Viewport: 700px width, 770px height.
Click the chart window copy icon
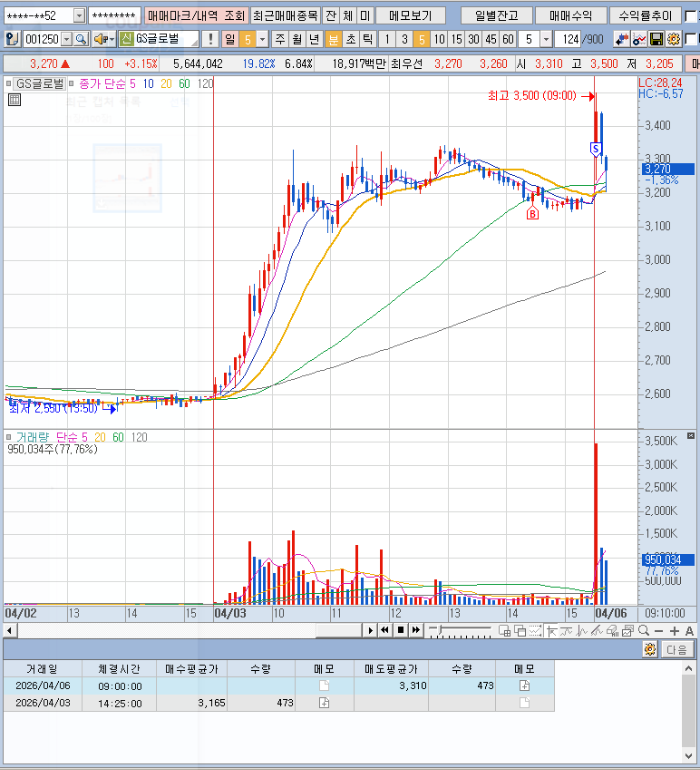pos(628,631)
